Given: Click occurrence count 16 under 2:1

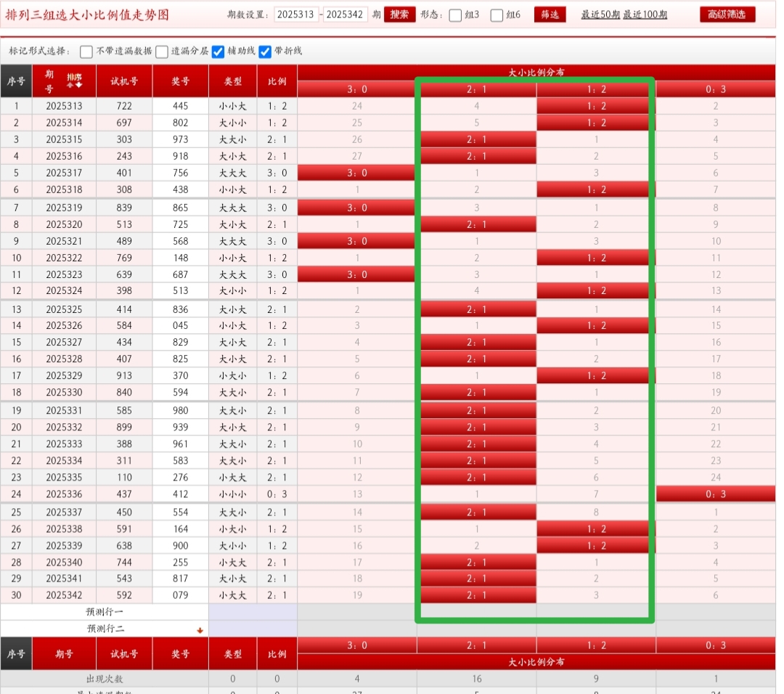Looking at the screenshot, I should (x=477, y=679).
